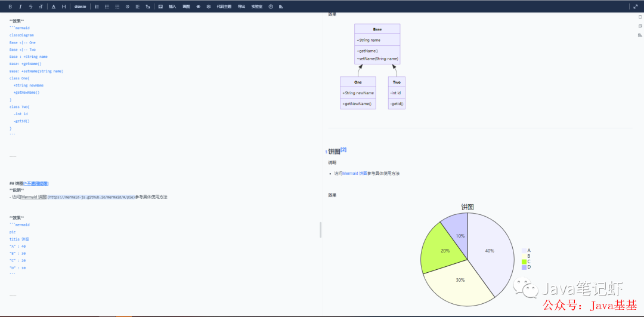The image size is (644, 317).
Task: Click the hierarchy tree icon in the toolbar
Action: 148,7
